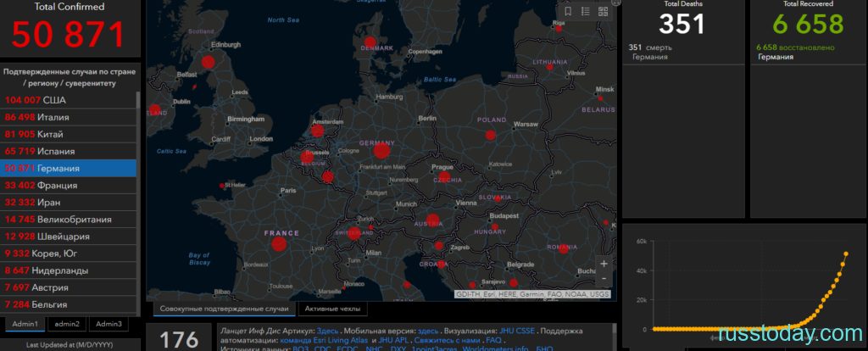The height and width of the screenshot is (351, 868).
Task: Select Иран row in country list
Action: (x=68, y=203)
